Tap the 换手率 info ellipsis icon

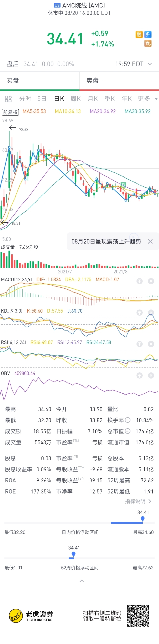coord(128,420)
